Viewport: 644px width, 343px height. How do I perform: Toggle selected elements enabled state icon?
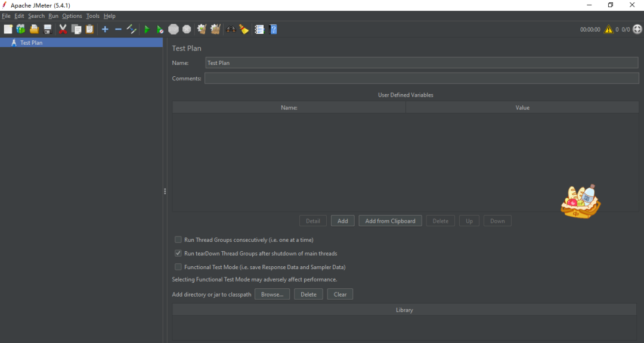click(131, 29)
